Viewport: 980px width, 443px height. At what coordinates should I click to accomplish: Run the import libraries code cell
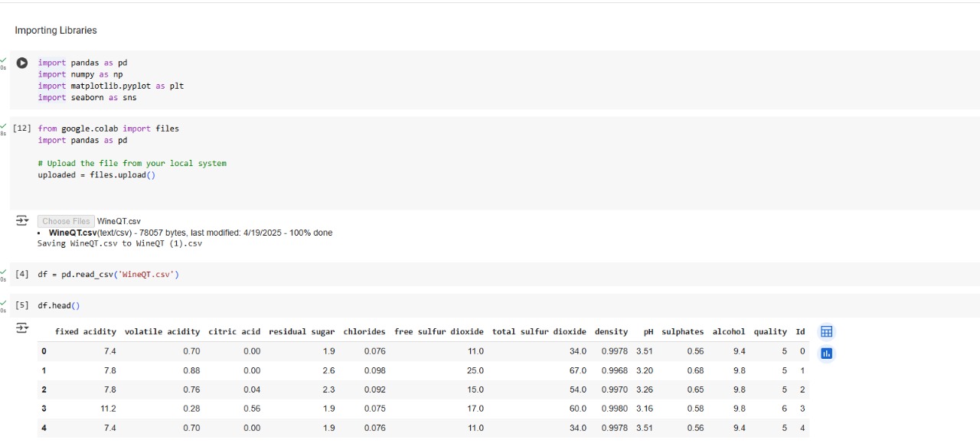point(22,63)
